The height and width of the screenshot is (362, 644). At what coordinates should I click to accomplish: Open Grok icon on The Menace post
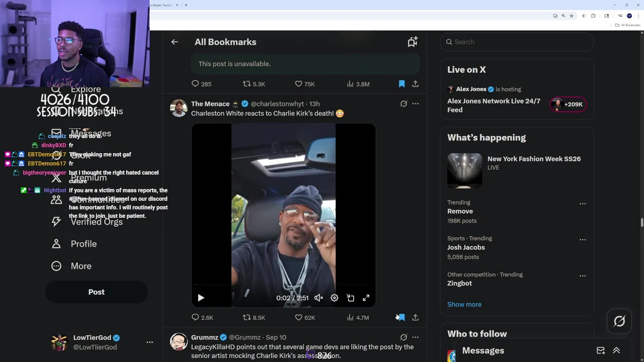[x=404, y=104]
